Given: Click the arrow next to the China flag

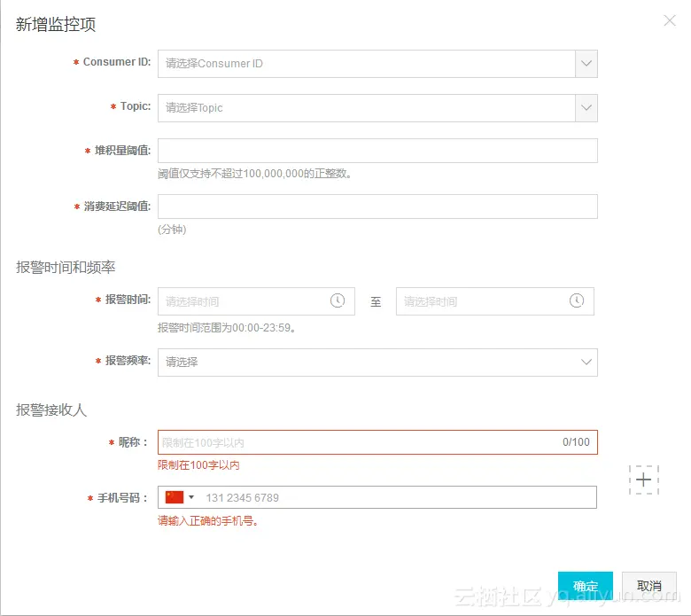Looking at the screenshot, I should pyautogui.click(x=191, y=497).
